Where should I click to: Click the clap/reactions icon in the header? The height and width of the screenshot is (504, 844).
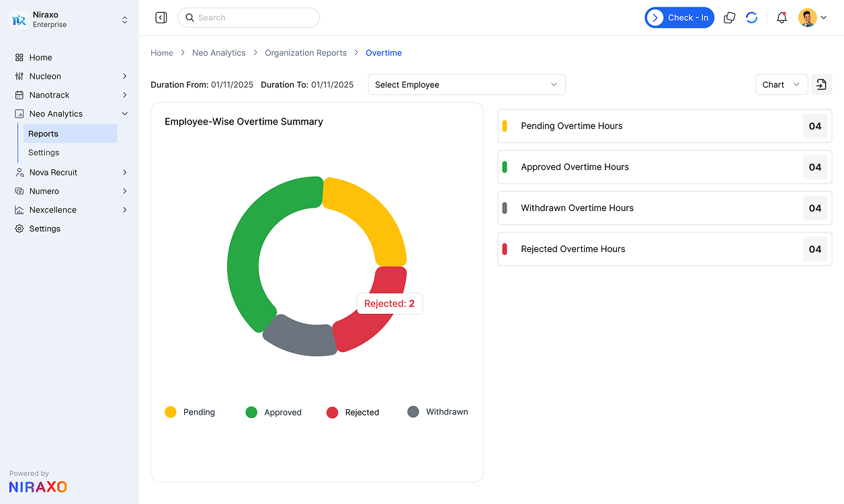729,17
